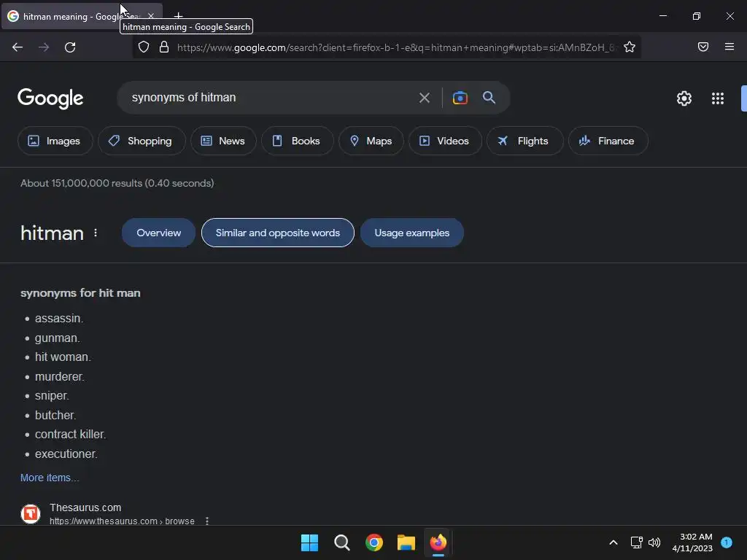Screen dimensions: 747x560
Task: Click the browser address bar URL
Action: [x=395, y=47]
